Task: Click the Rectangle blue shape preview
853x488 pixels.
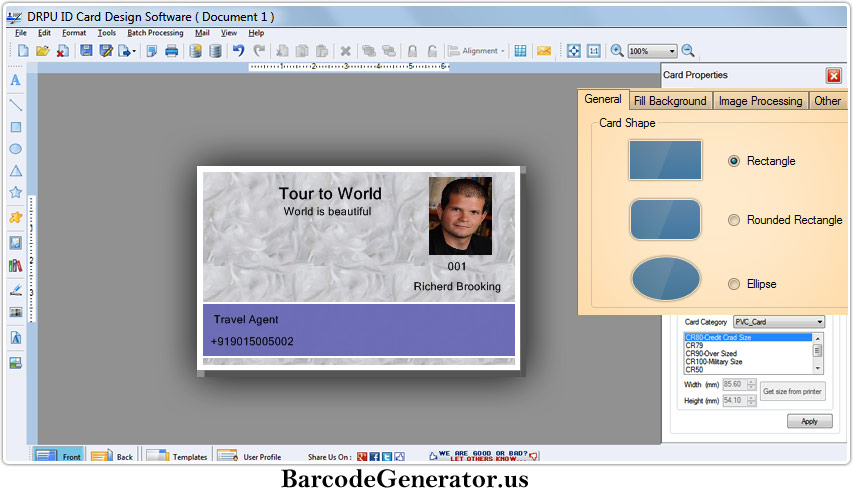Action: (x=665, y=160)
